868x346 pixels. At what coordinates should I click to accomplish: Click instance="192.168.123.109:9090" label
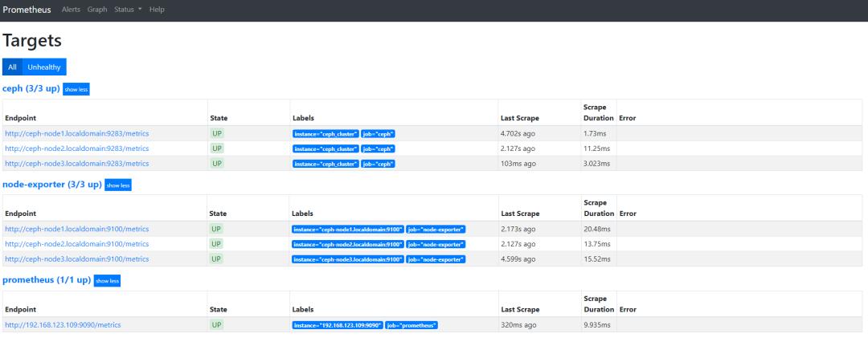coord(338,326)
